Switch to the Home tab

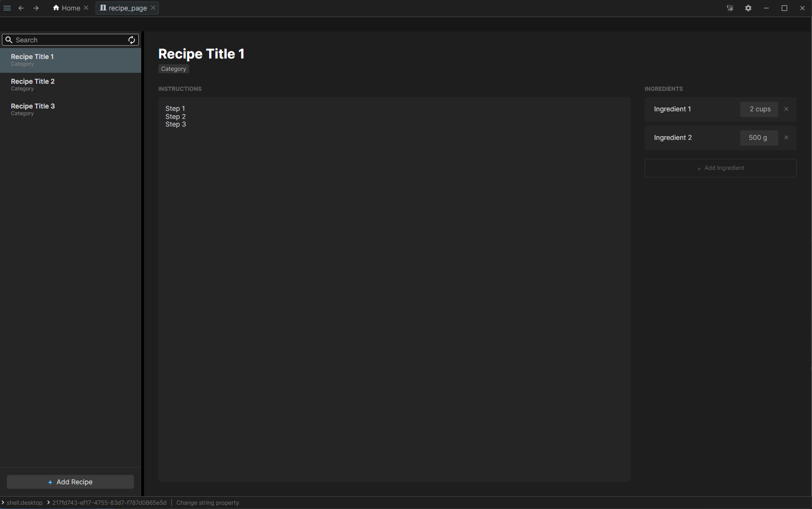coord(67,8)
